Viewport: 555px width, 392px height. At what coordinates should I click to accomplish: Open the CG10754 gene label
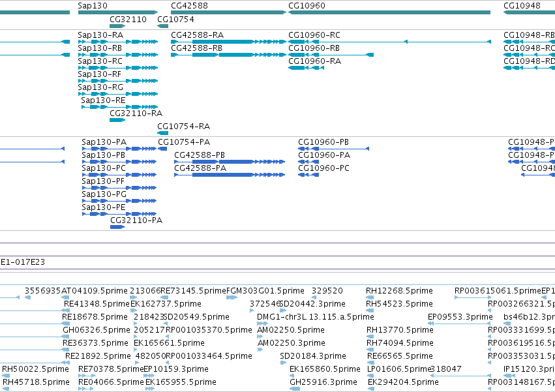(x=175, y=19)
